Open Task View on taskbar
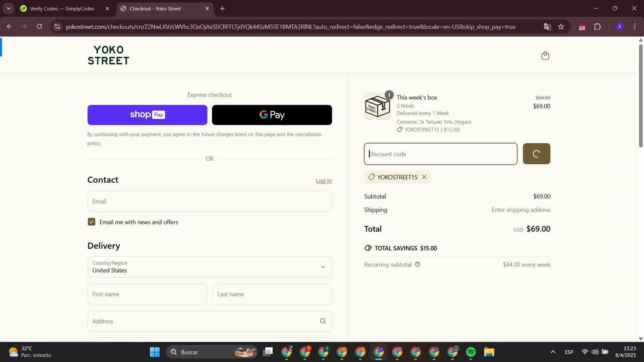 [x=268, y=352]
